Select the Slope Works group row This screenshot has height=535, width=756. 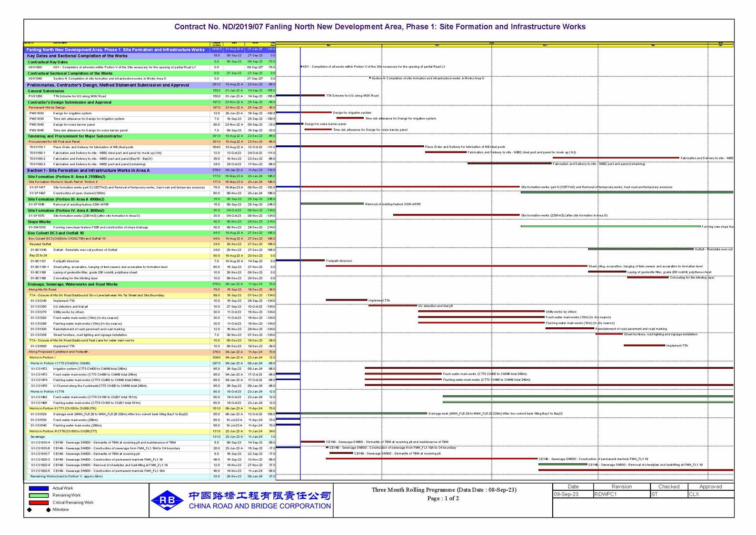[x=39, y=222]
